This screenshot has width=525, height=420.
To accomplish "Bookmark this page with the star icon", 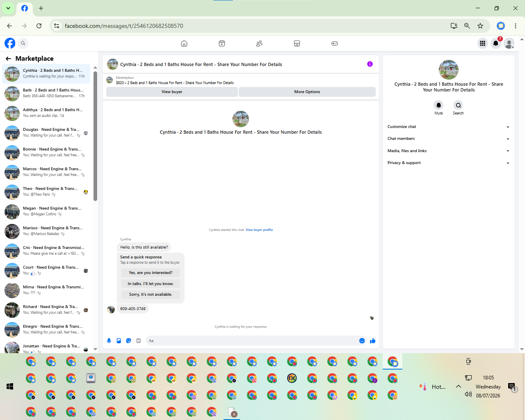I will (x=480, y=26).
